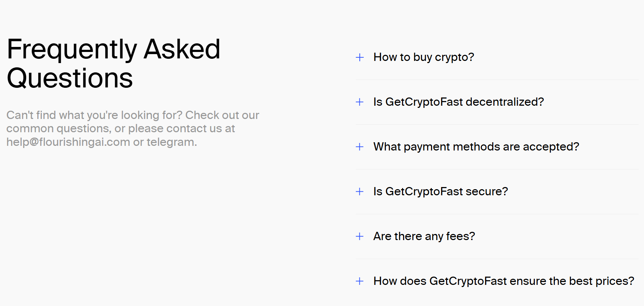644x306 pixels.
Task: Expand the 'Are there any fees?' entry
Action: 424,236
